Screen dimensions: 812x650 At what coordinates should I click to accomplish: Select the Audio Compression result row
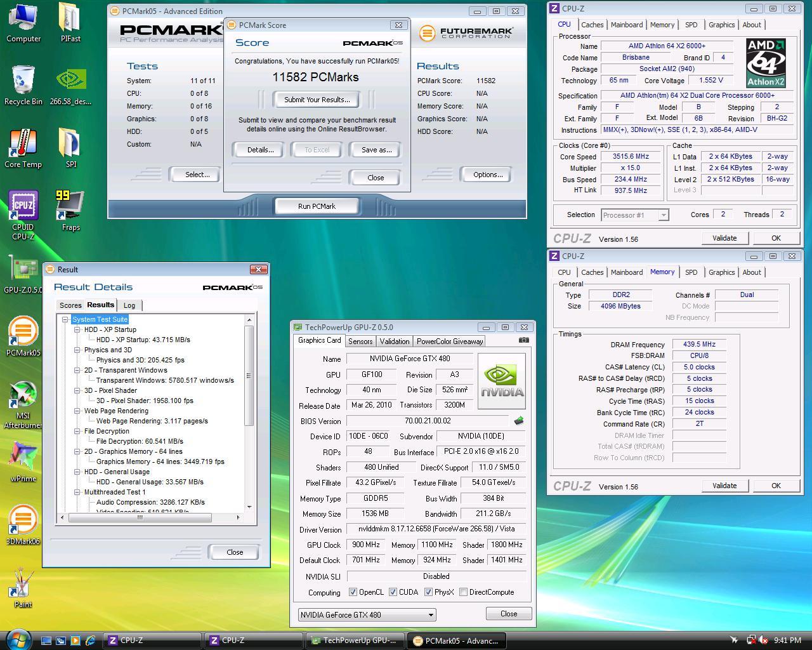[x=150, y=502]
